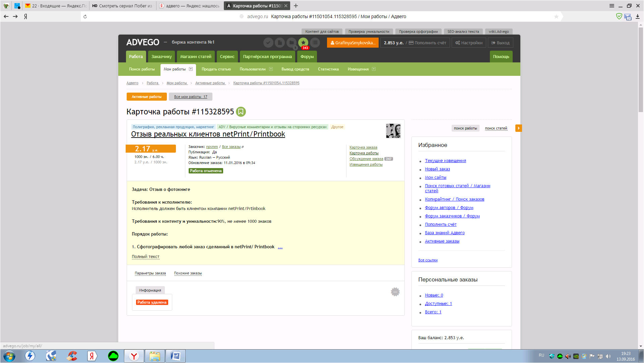Open the Партнёрская программа tab
Image resolution: width=644 pixels, height=363 pixels.
(267, 57)
